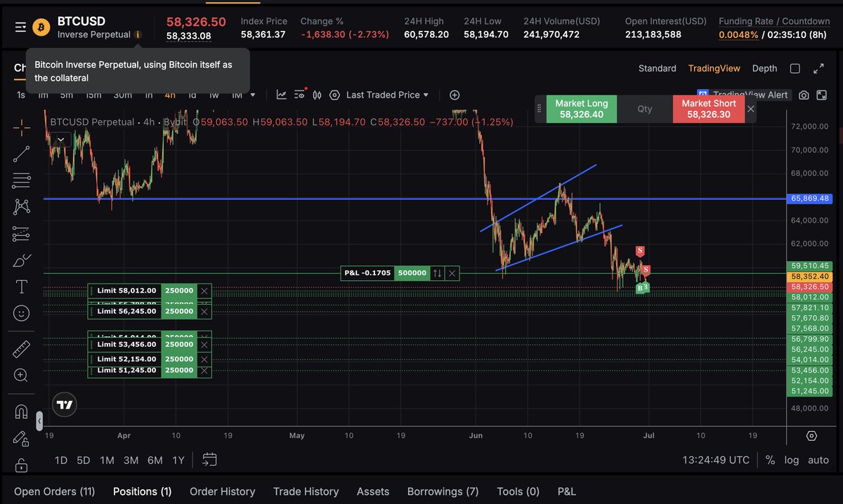Image resolution: width=843 pixels, height=504 pixels.
Task: Cancel the Limit 58,012.00 order
Action: point(204,291)
